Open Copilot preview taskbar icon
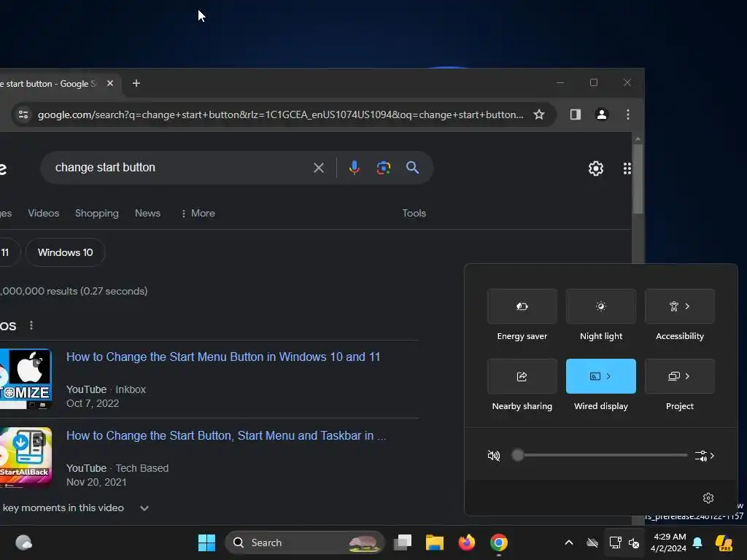This screenshot has width=747, height=560. tap(724, 542)
